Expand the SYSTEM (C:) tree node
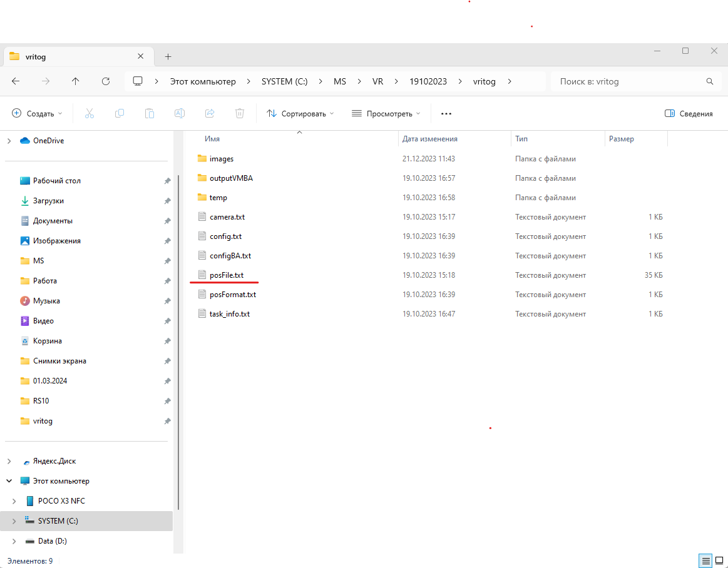728x568 pixels. 14,521
